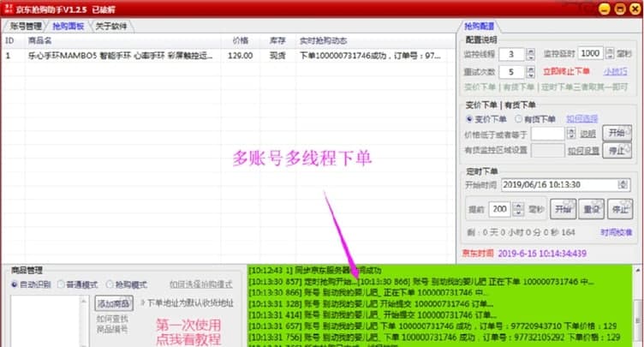644x347 pixels.
Task: Click the 重设 button
Action: tap(592, 209)
